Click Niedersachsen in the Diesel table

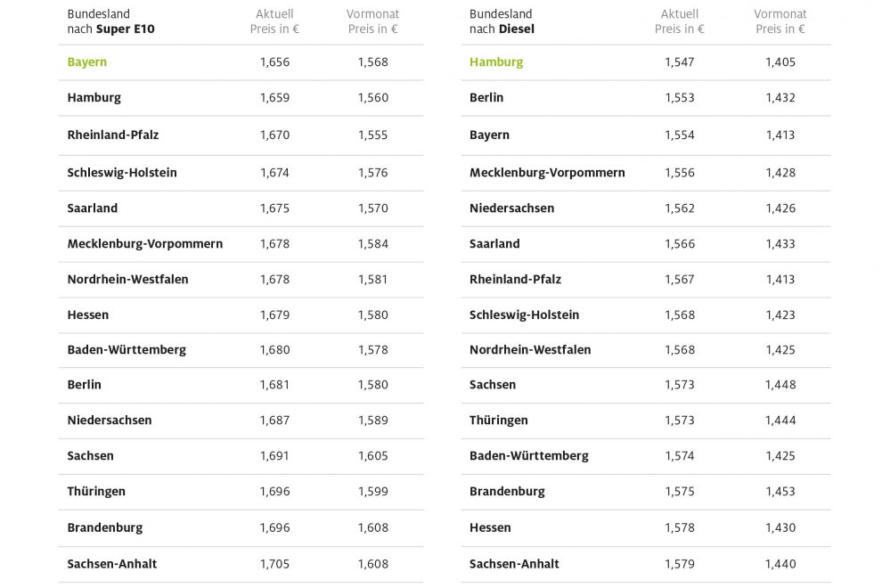511,208
